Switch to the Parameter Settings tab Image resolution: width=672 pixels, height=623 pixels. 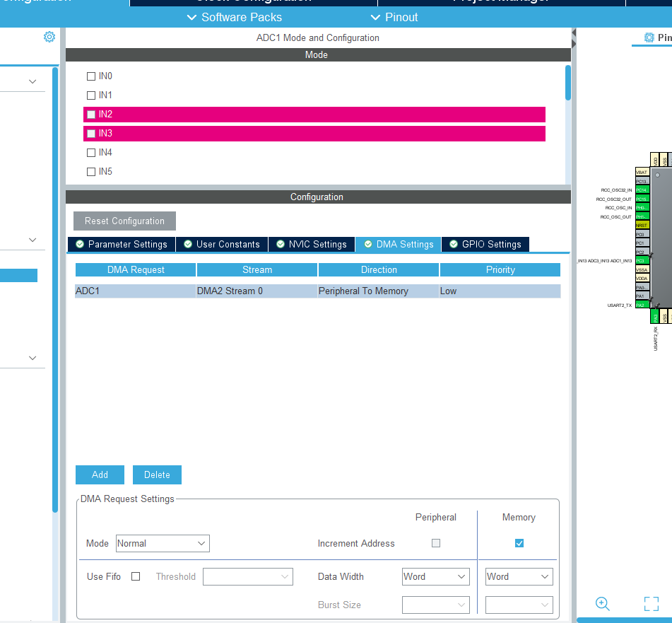[121, 244]
